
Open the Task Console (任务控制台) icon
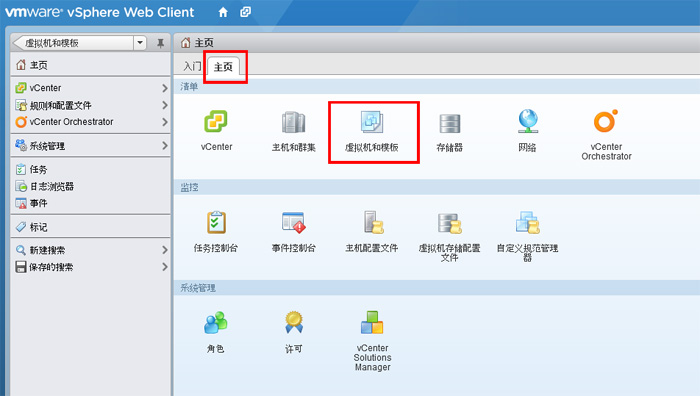[216, 222]
